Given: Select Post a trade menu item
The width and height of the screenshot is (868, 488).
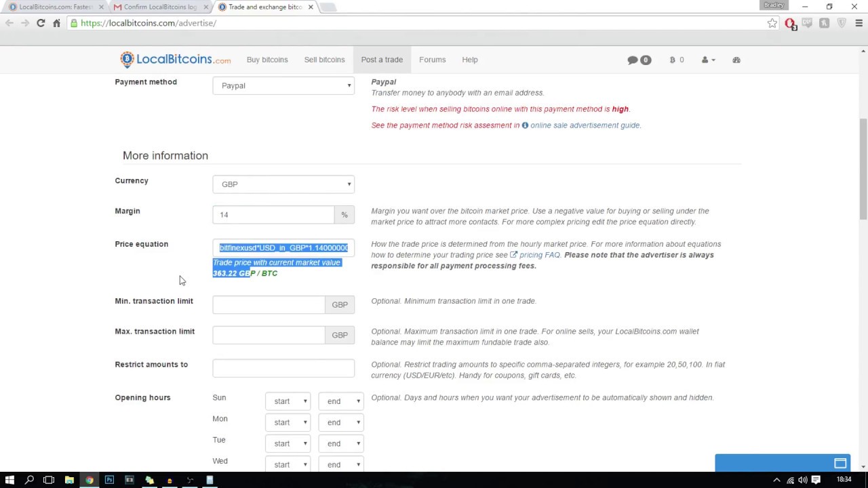Looking at the screenshot, I should 382,60.
